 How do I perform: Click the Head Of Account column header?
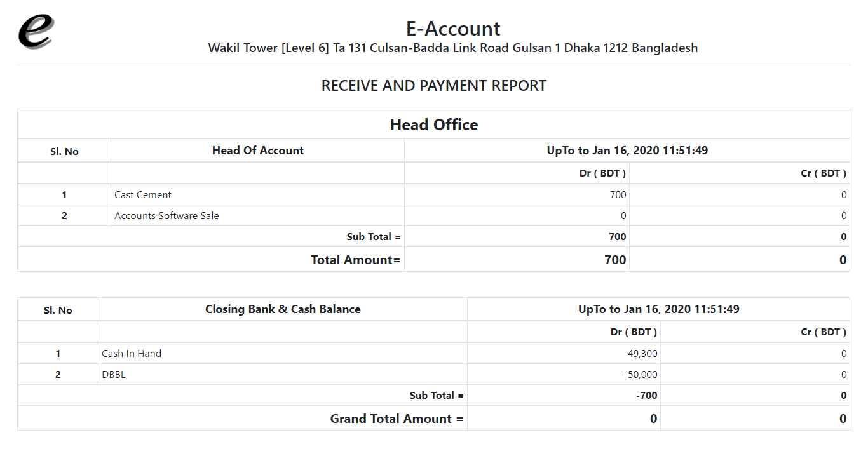tap(257, 151)
